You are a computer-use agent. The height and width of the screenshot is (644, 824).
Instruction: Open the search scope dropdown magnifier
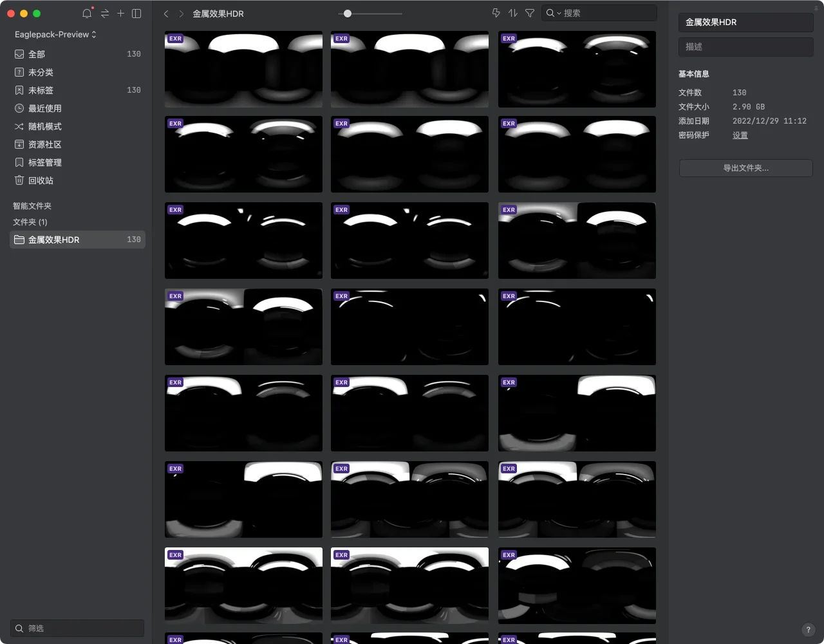(x=553, y=13)
